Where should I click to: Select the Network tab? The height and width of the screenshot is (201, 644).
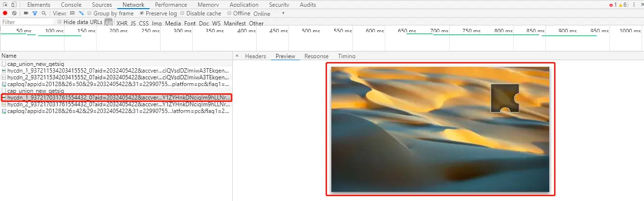click(x=133, y=4)
